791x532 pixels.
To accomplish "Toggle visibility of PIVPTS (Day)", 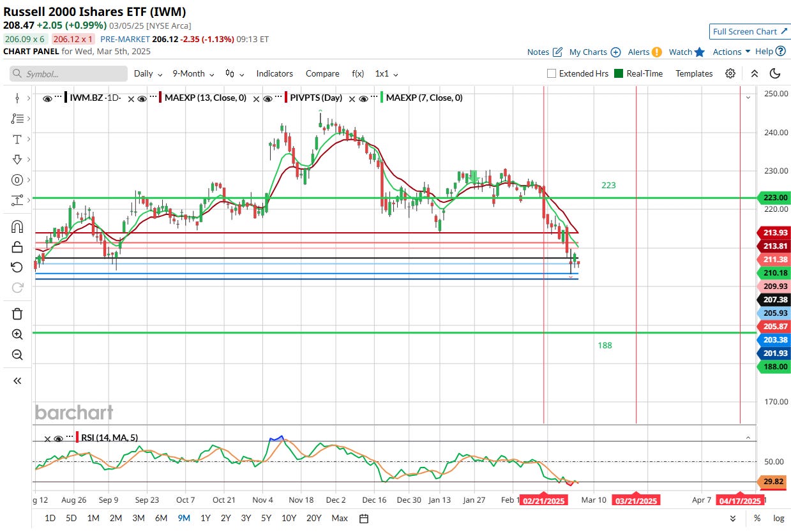I will [268, 98].
